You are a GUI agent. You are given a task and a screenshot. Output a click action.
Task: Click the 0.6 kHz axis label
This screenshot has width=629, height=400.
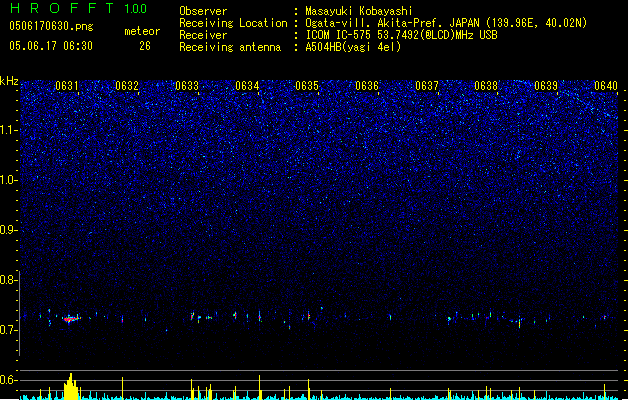(x=9, y=380)
